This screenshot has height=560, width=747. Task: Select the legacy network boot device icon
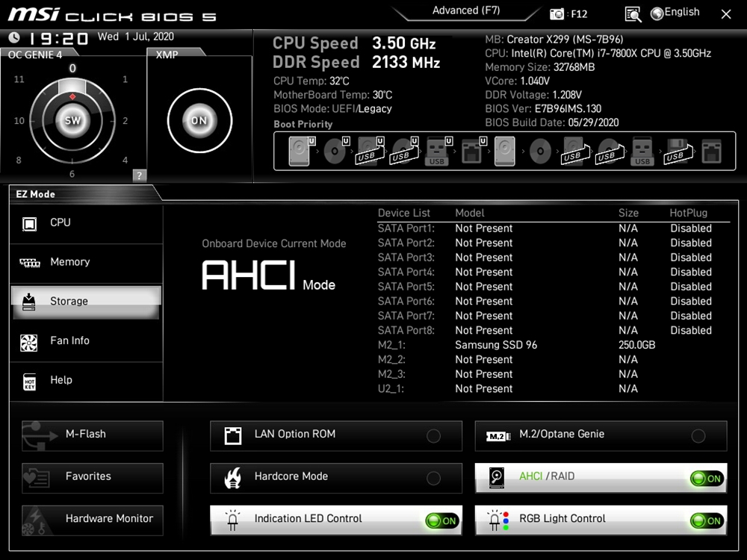click(x=712, y=152)
